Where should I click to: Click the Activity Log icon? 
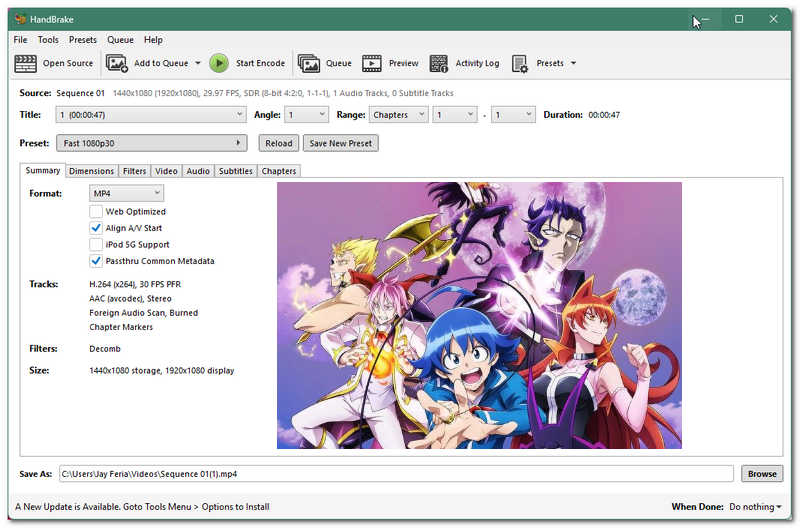438,63
